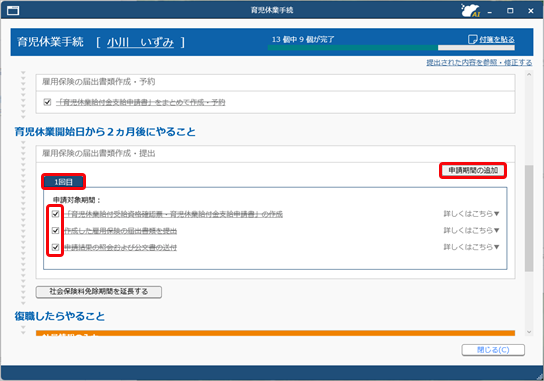Click the 申請対象期間 label
Viewport: 544px width, 381px height.
(76, 200)
